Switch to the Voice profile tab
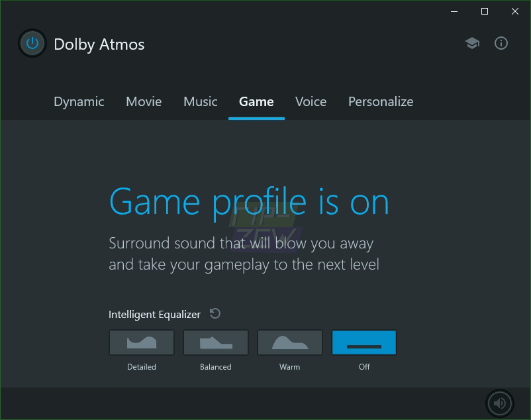 pos(311,101)
